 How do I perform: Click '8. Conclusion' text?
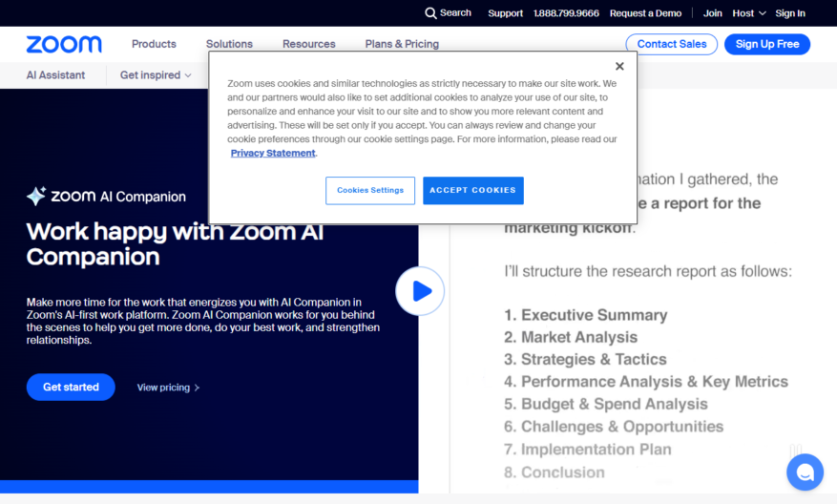click(555, 472)
